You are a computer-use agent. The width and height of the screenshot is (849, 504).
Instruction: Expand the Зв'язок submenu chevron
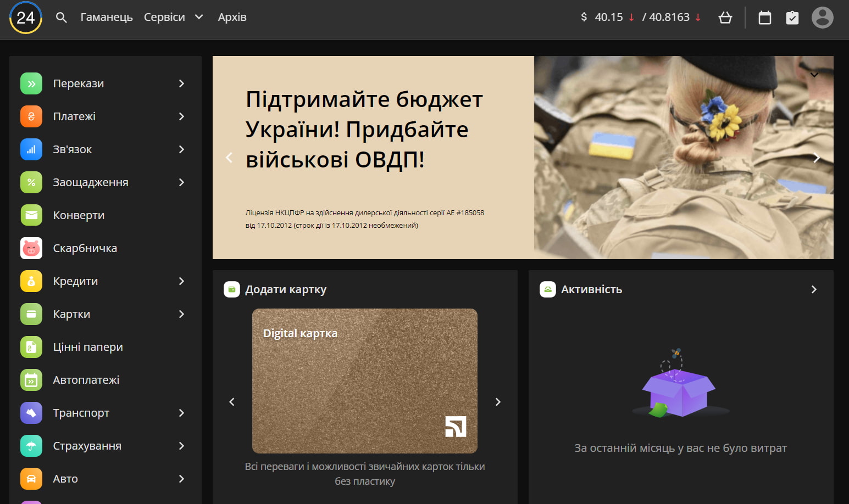[x=181, y=149]
